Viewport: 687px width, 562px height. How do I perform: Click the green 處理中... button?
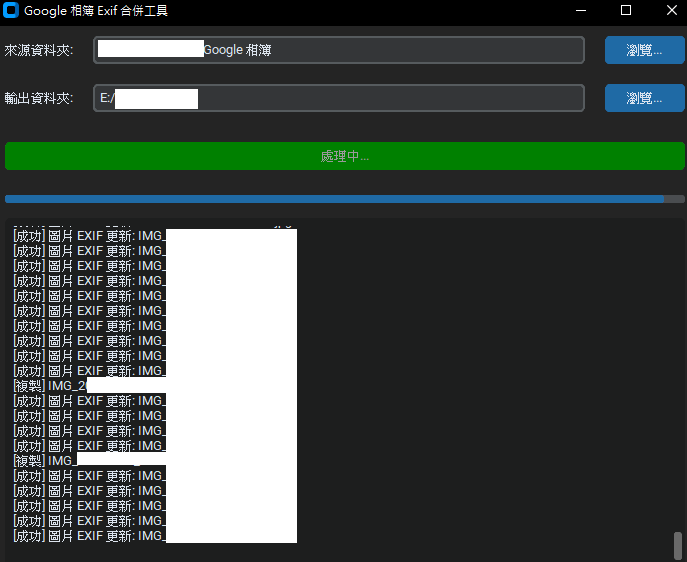[344, 156]
